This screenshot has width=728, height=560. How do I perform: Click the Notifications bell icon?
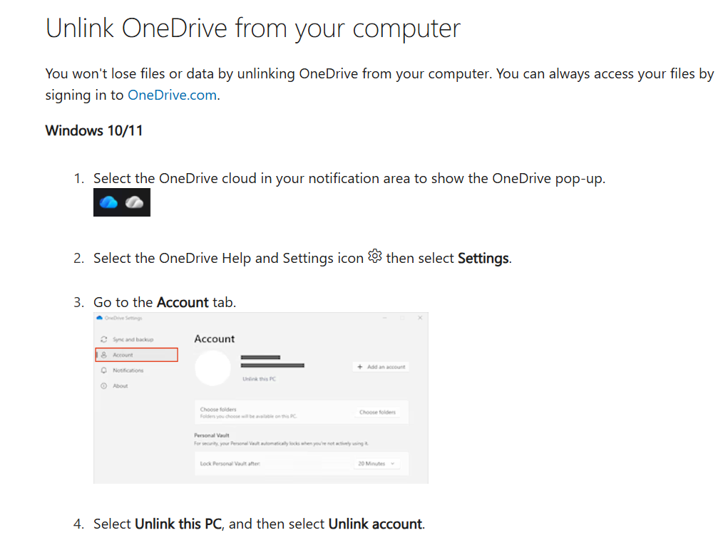click(x=104, y=370)
